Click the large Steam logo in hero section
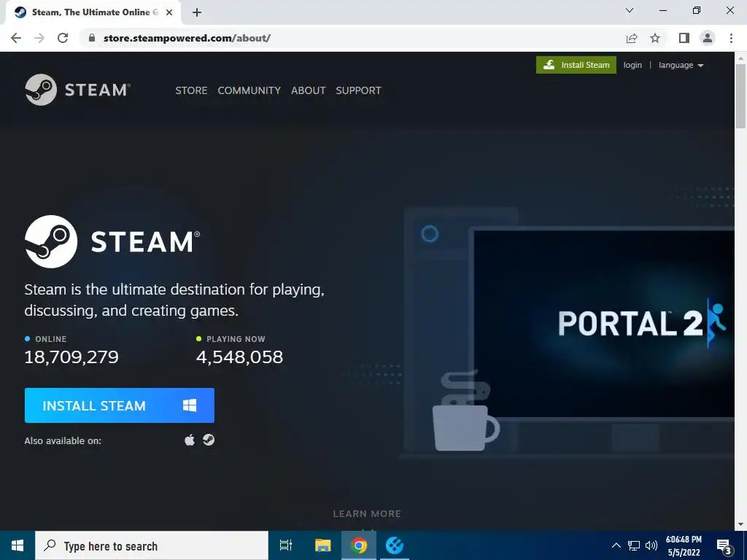The image size is (747, 560). pos(112,241)
